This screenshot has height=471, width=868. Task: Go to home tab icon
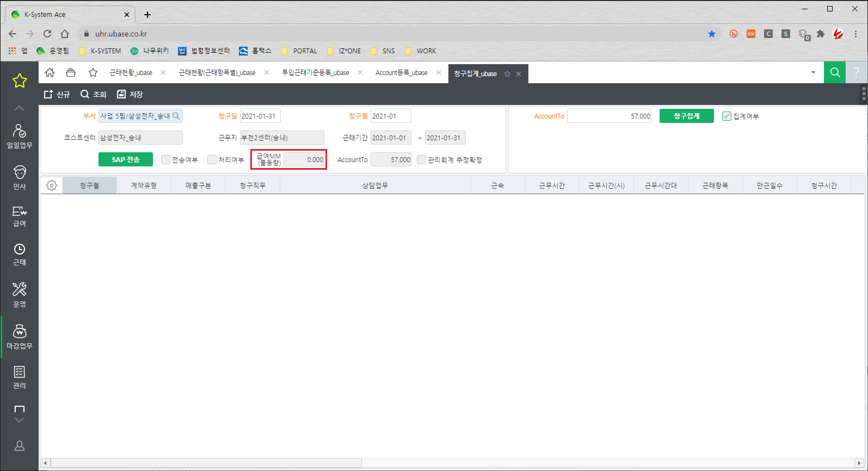pyautogui.click(x=50, y=72)
